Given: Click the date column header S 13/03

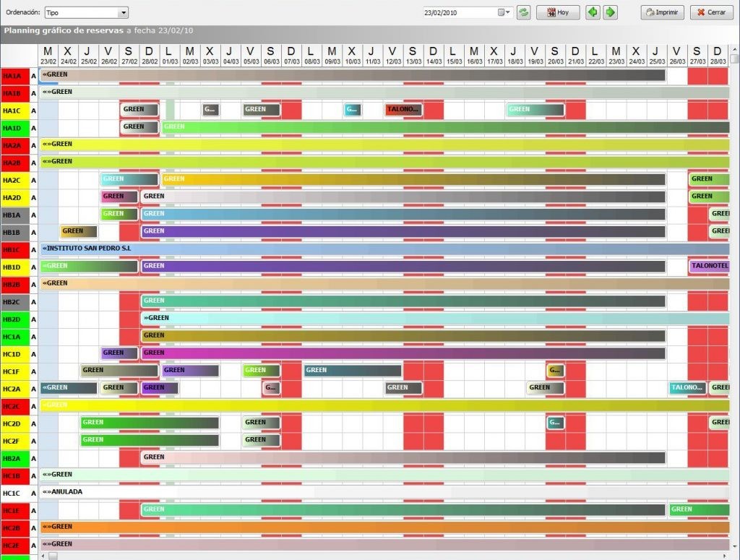Looking at the screenshot, I should point(413,56).
